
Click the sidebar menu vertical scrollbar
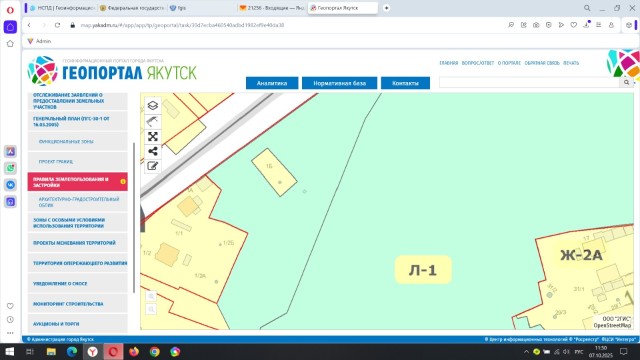coord(134,218)
